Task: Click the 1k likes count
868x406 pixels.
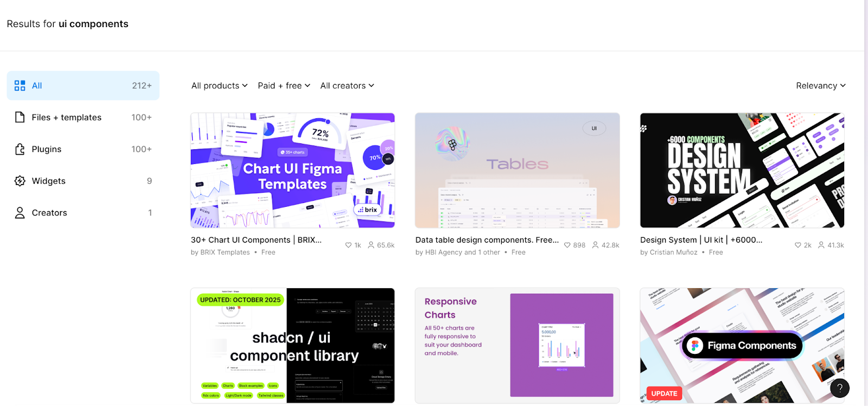Action: pos(358,245)
